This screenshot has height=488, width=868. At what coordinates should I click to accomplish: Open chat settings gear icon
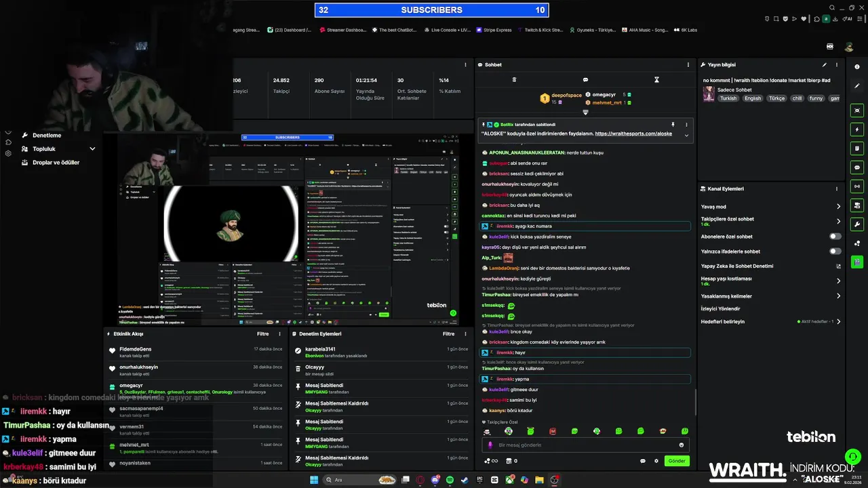656,461
